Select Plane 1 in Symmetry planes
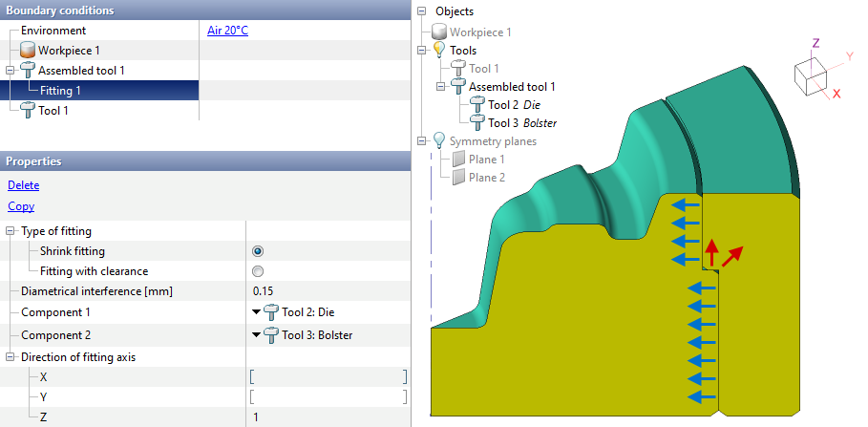Viewport: 868px width, 427px height. [486, 160]
